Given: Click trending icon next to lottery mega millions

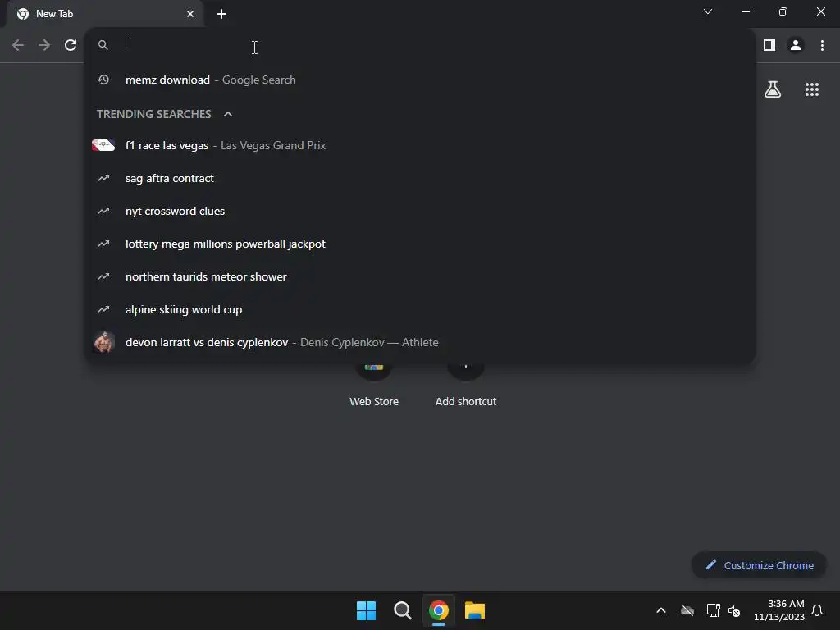Looking at the screenshot, I should 103,244.
